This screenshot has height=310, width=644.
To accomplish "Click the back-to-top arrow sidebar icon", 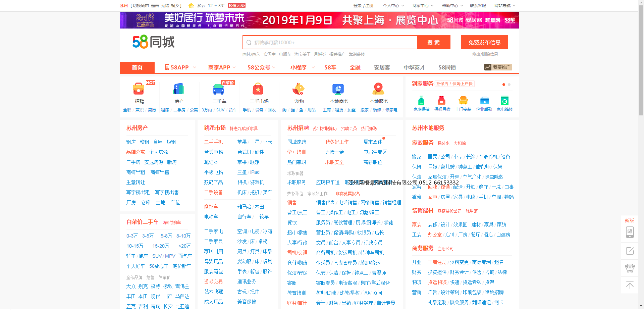I will coord(630,285).
